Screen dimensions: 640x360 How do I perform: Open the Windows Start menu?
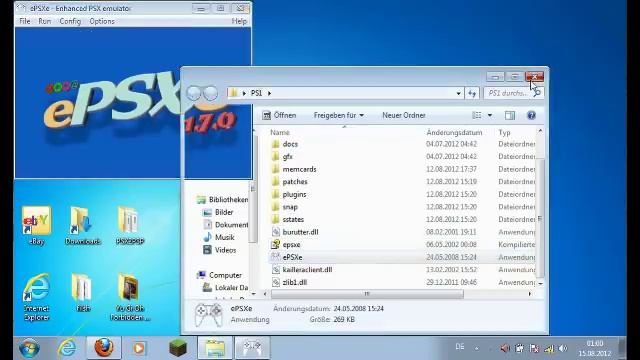click(x=29, y=348)
